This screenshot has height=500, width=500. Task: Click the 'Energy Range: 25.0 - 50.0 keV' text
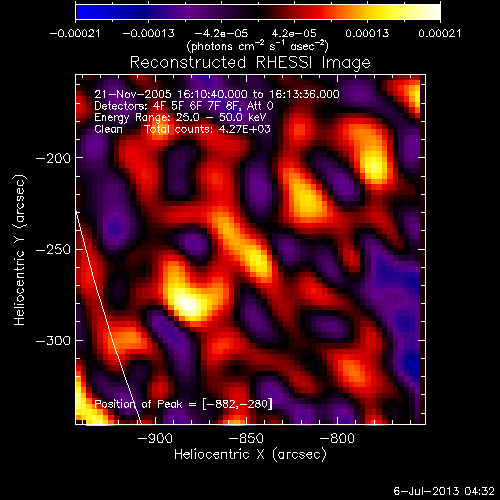click(x=180, y=117)
